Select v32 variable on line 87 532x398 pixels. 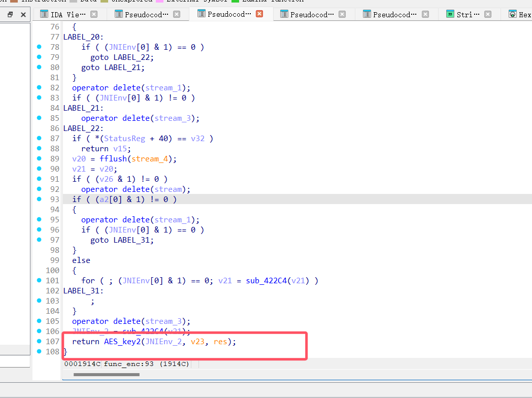pos(197,139)
